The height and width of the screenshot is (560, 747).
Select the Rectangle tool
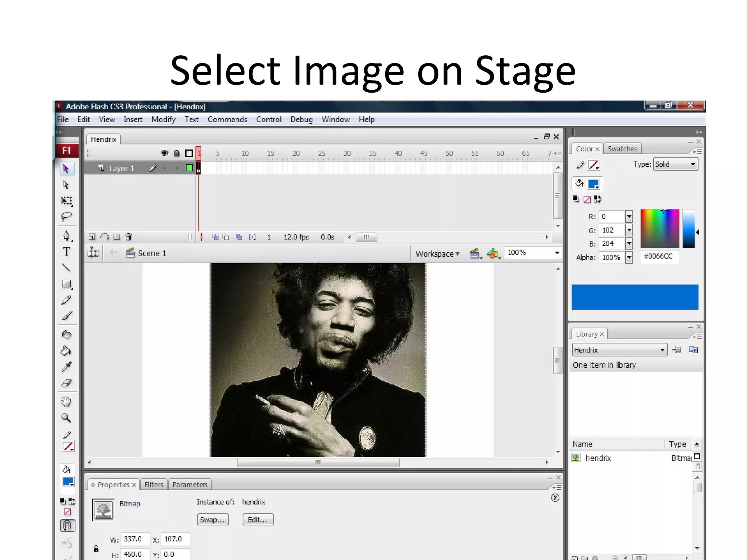(x=66, y=284)
